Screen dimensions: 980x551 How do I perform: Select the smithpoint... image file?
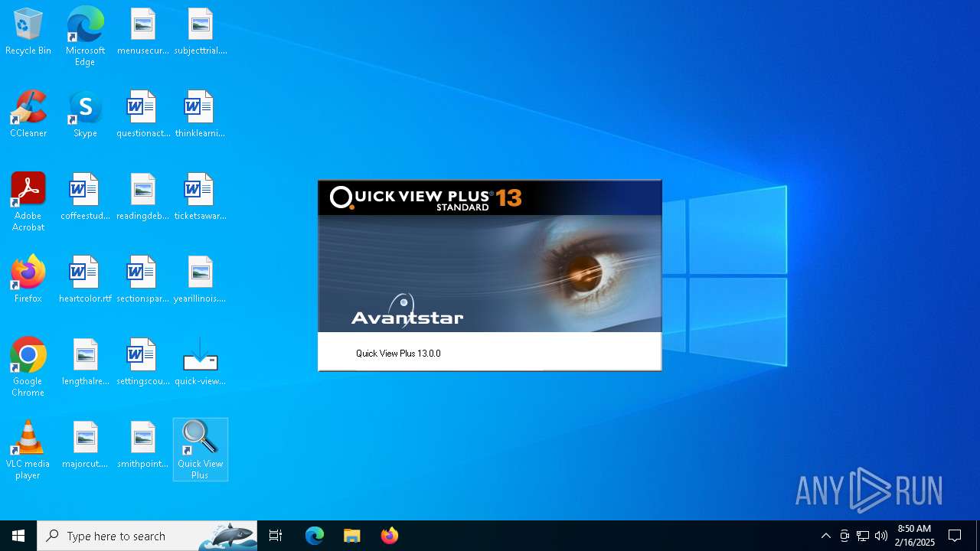tap(142, 445)
